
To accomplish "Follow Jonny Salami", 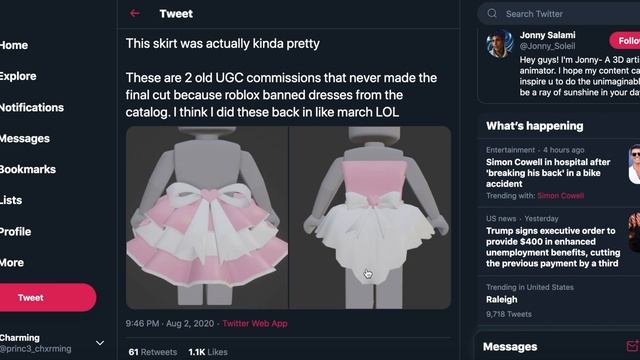I will tap(626, 40).
